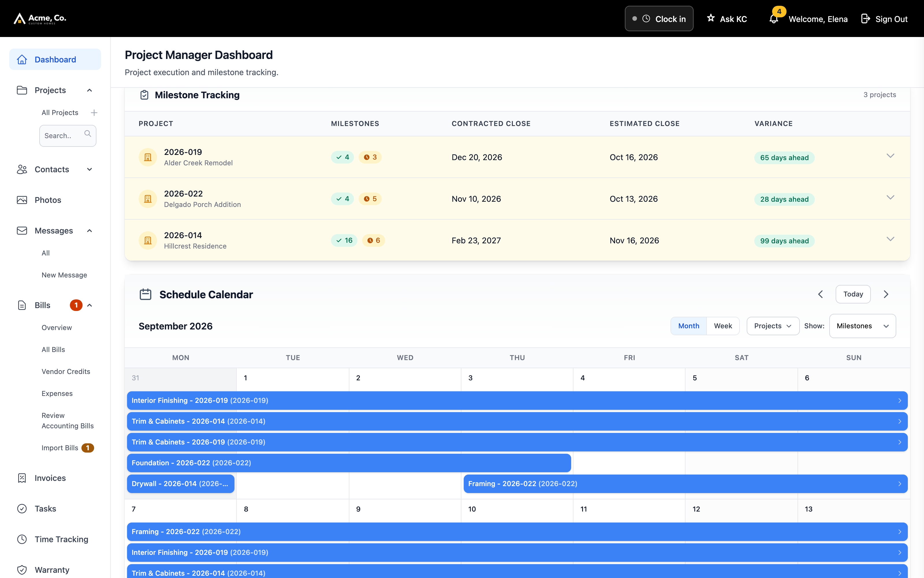Go to next month with right arrow
The width and height of the screenshot is (924, 578).
point(886,294)
